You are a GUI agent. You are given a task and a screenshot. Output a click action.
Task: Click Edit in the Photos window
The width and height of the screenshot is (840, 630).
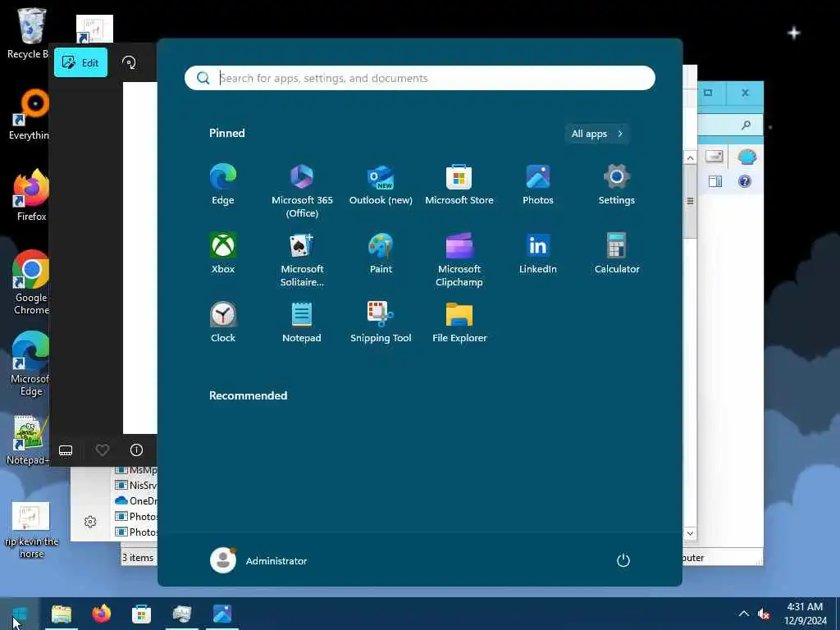pyautogui.click(x=80, y=62)
